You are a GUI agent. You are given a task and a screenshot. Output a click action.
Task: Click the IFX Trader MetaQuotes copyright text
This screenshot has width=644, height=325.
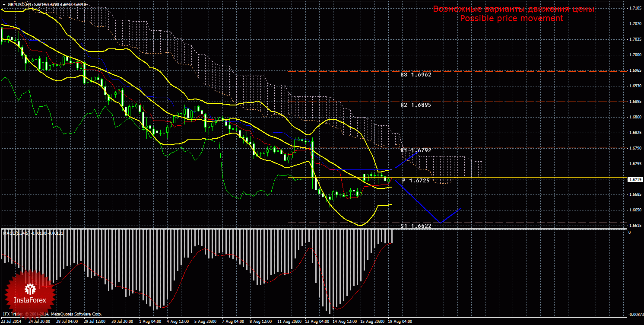52,314
